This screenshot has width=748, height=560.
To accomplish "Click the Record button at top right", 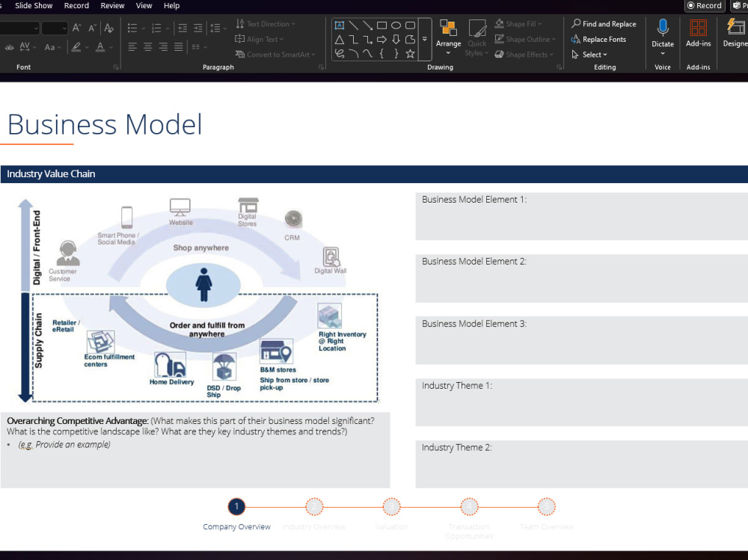I will click(705, 6).
